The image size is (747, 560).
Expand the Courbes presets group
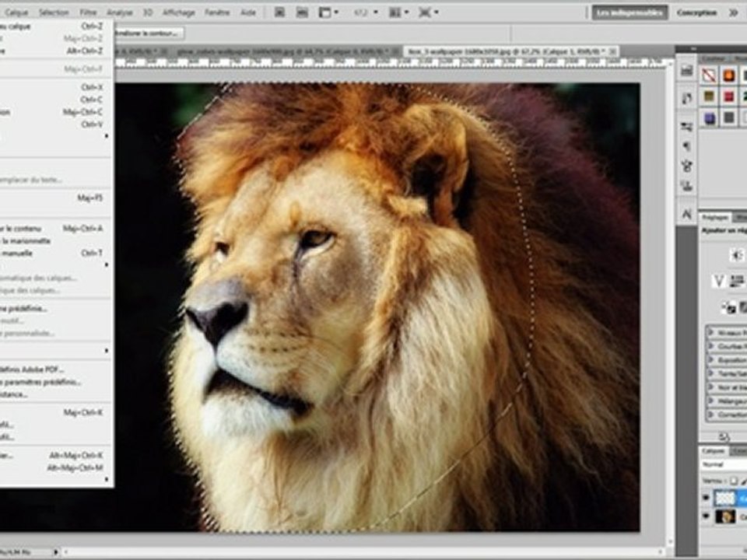712,345
